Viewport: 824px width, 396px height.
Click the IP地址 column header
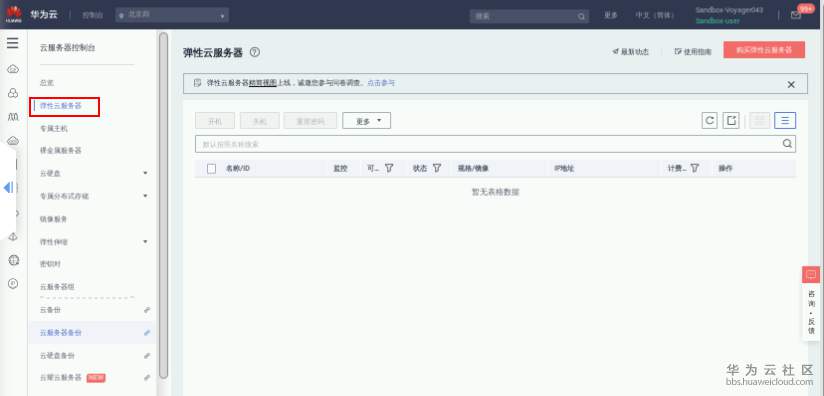coord(564,169)
